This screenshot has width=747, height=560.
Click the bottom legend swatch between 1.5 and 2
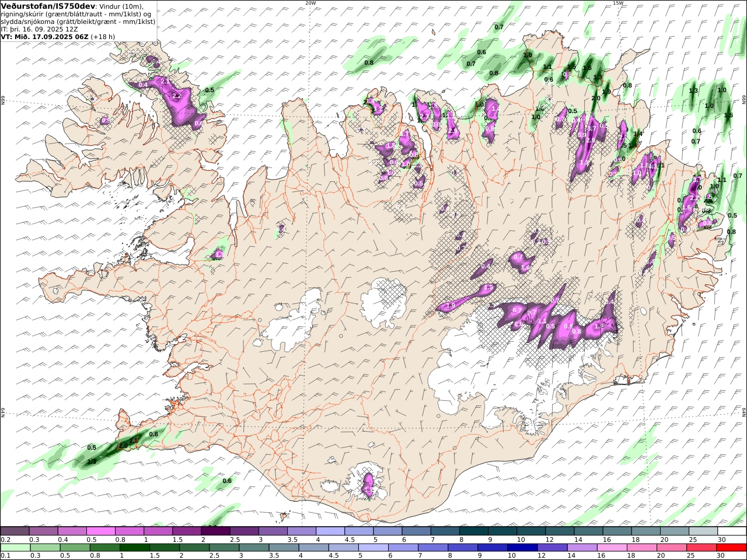click(x=164, y=548)
